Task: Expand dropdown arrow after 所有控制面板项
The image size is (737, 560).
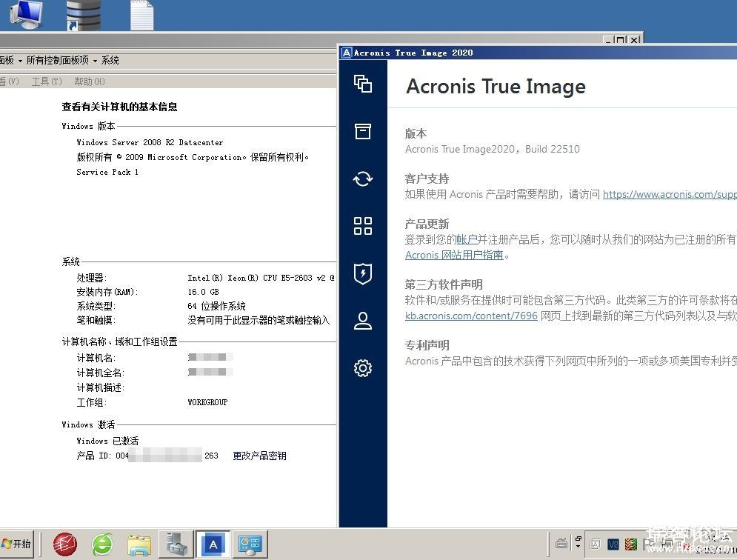Action: tap(95, 61)
